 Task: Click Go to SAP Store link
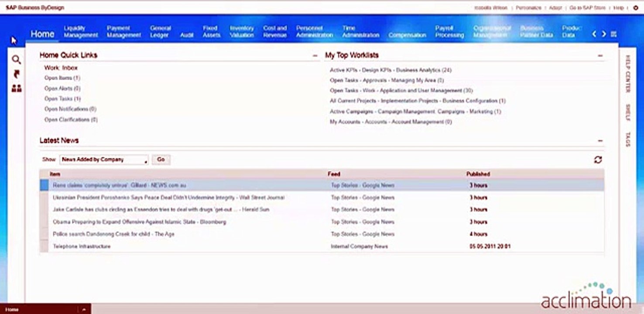click(588, 8)
